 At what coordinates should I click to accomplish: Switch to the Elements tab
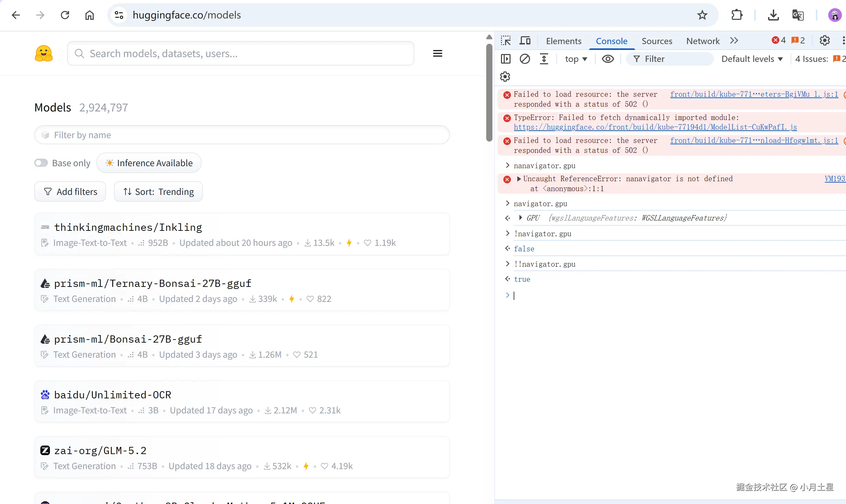tap(564, 41)
